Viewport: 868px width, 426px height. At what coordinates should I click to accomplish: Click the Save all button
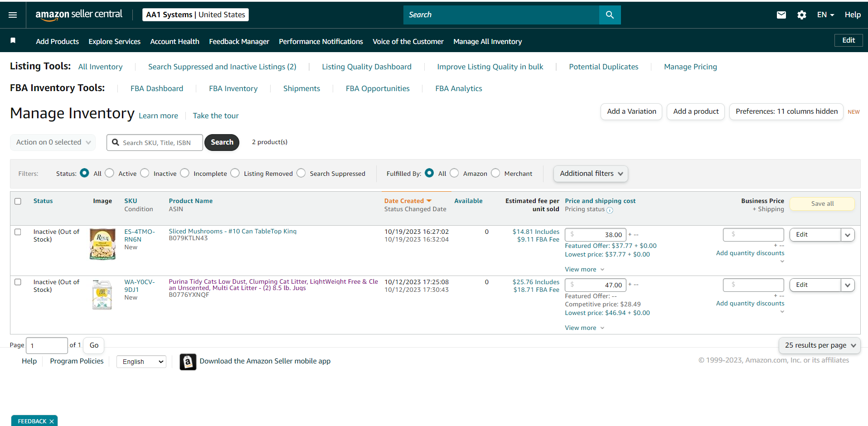point(822,204)
